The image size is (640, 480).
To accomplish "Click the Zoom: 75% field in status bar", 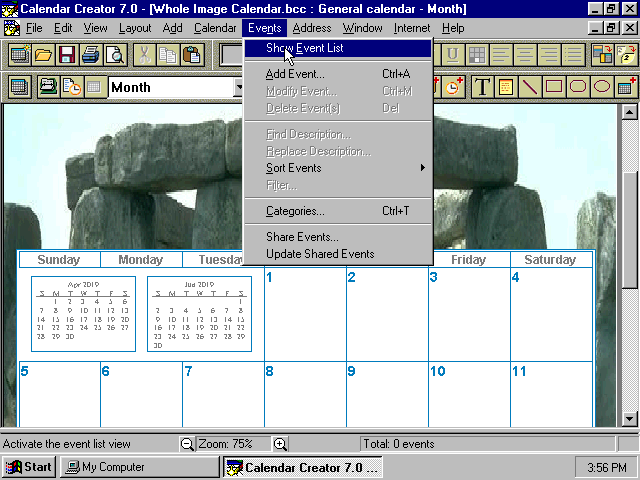I will click(234, 444).
